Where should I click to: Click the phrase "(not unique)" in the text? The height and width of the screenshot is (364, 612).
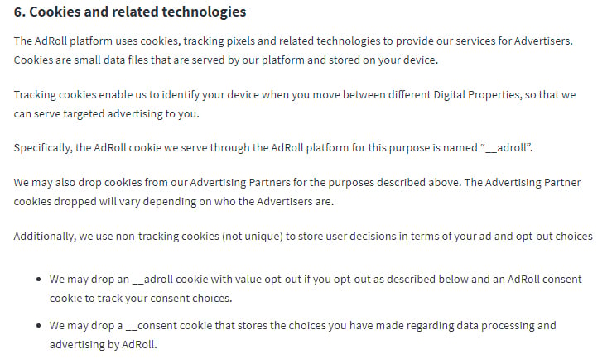253,236
